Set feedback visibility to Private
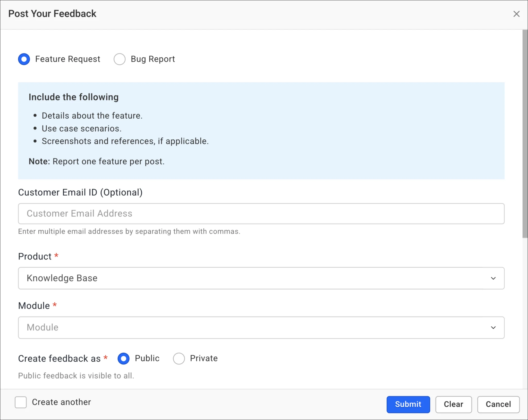This screenshot has height=420, width=528. tap(179, 358)
